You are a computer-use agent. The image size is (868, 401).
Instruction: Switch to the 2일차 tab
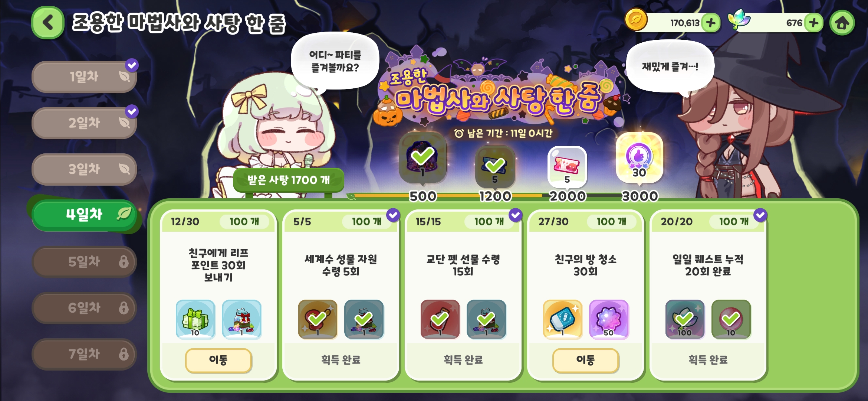point(85,123)
